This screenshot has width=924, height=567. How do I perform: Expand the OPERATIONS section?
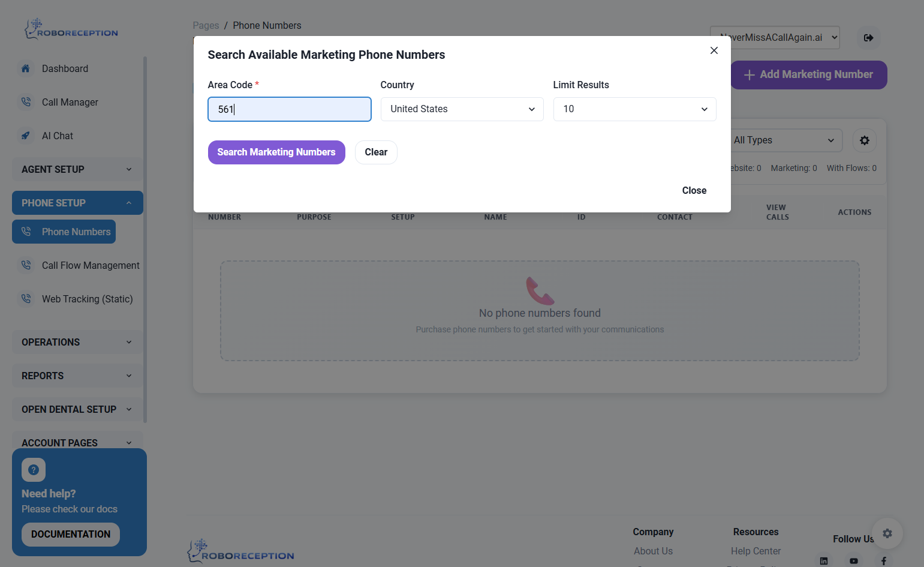point(77,342)
